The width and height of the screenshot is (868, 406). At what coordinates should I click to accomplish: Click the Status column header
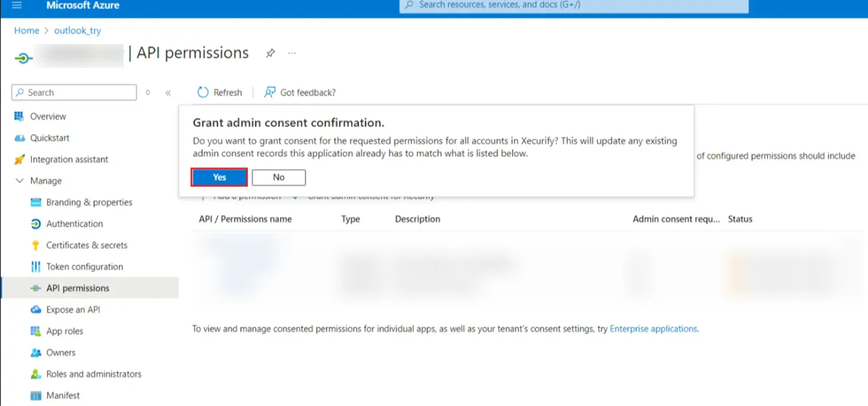pos(740,219)
